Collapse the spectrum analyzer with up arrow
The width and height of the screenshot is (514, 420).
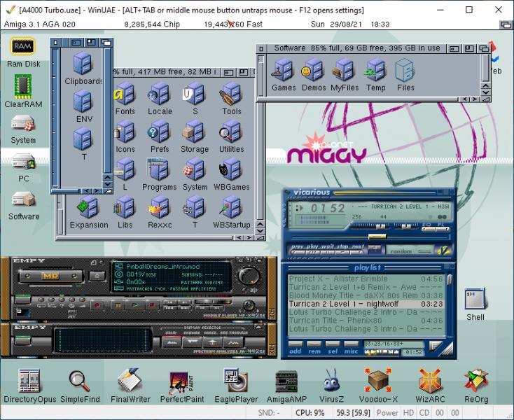(x=258, y=327)
